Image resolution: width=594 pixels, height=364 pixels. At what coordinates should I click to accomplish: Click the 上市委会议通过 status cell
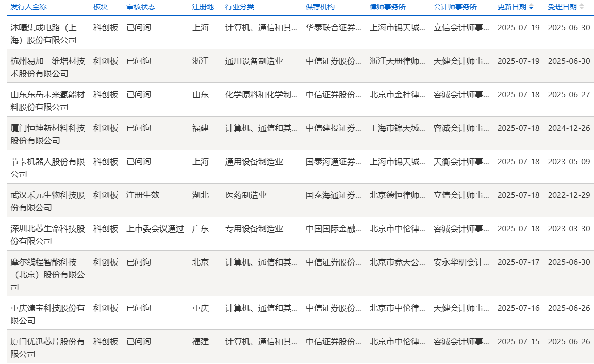[x=155, y=229]
